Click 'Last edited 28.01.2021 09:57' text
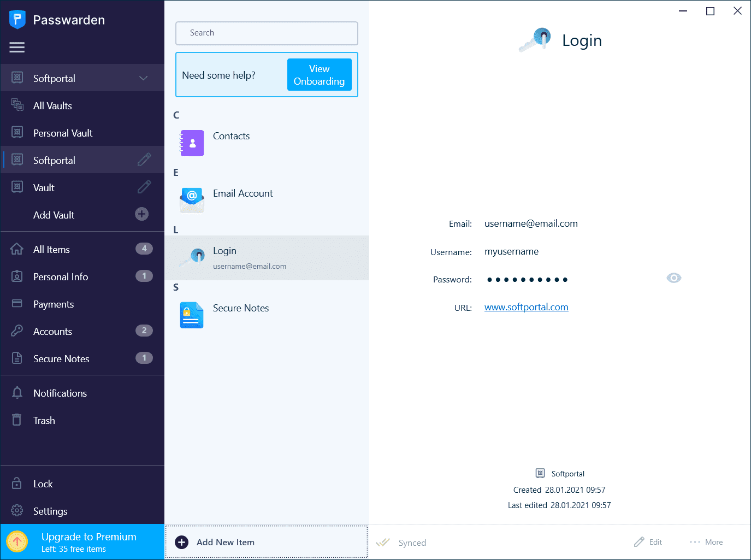Viewport: 751px width, 560px height. pyautogui.click(x=559, y=505)
